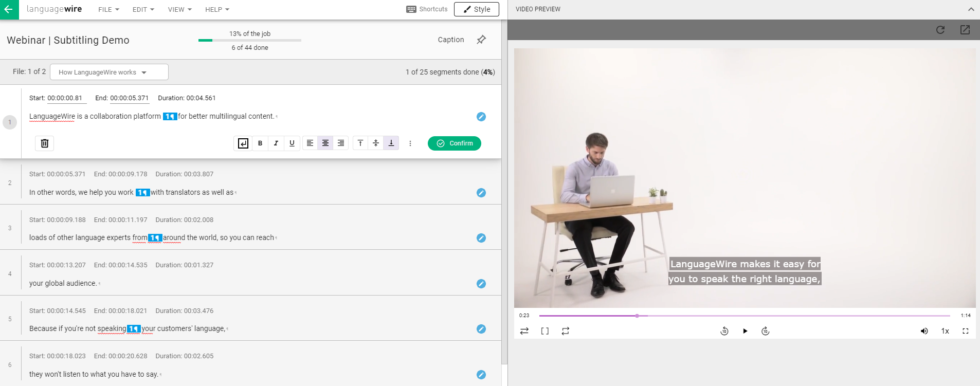The width and height of the screenshot is (980, 386).
Task: Mute the video volume
Action: [924, 331]
